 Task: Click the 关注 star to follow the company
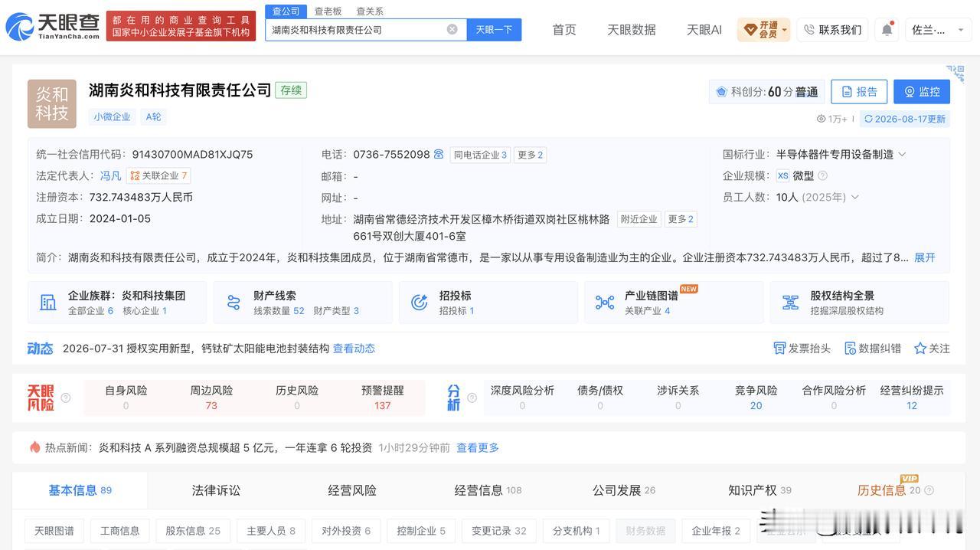[932, 349]
